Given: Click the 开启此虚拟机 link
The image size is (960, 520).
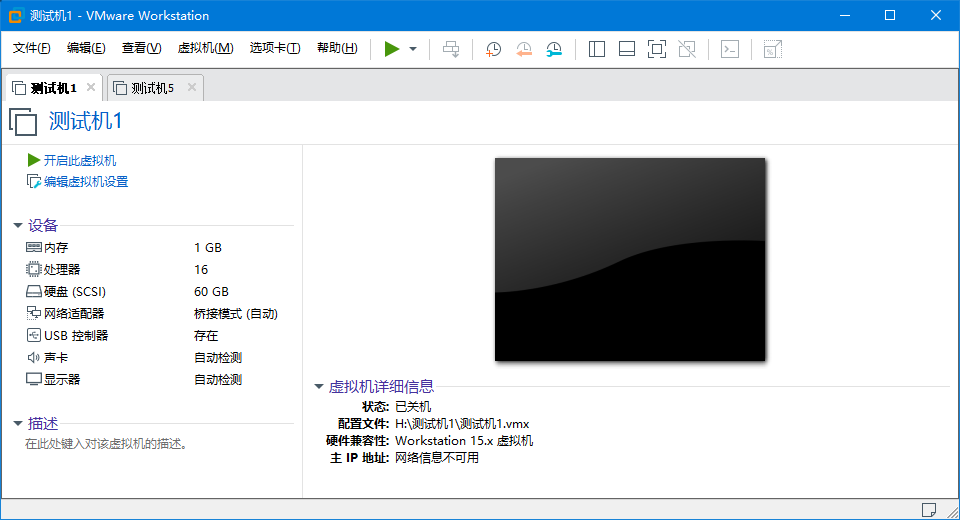Looking at the screenshot, I should pos(80,160).
